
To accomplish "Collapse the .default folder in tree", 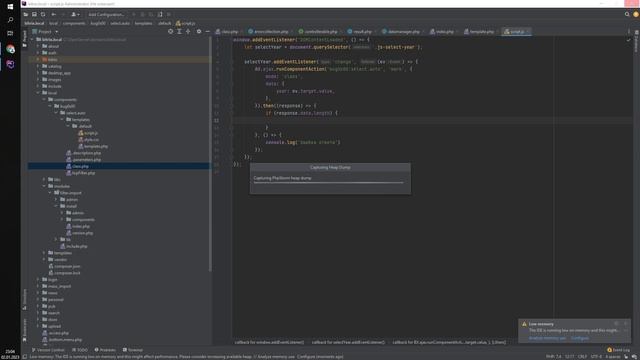I will [x=68, y=126].
